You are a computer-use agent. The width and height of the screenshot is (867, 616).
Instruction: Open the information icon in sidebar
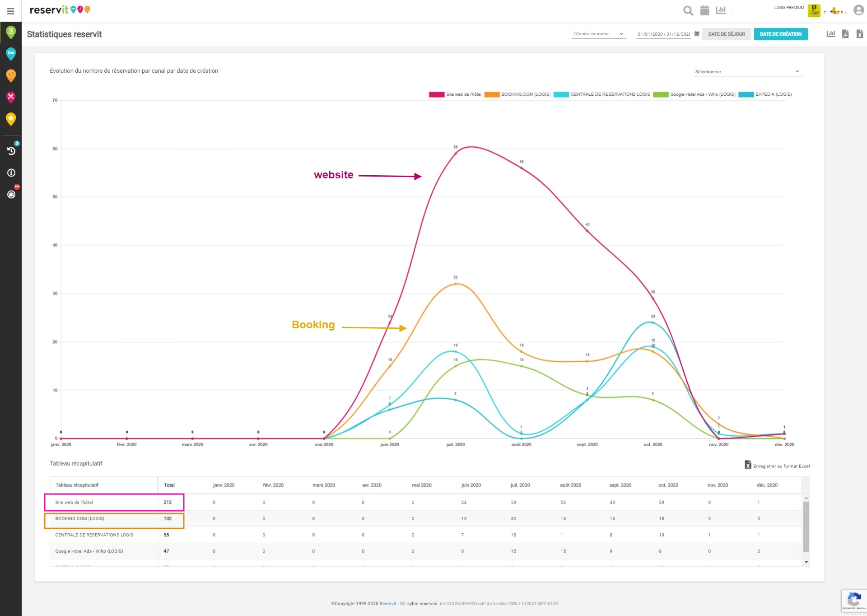coord(11,173)
